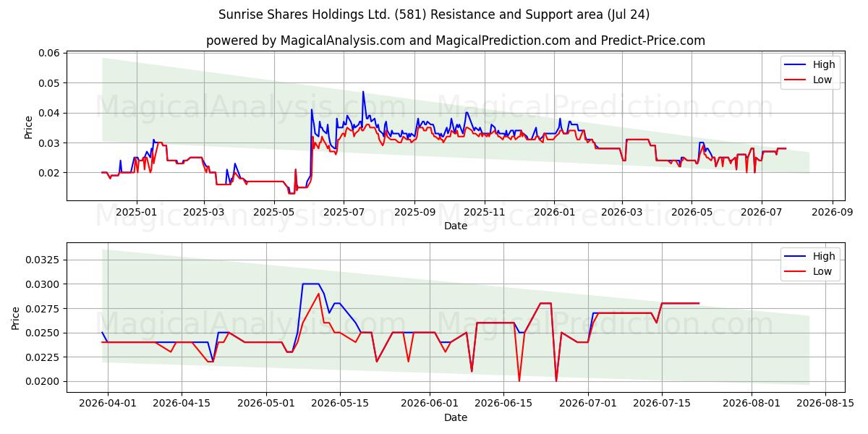The height and width of the screenshot is (434, 868).
Task: Click the '0.0250' price tick label
Action: click(43, 333)
